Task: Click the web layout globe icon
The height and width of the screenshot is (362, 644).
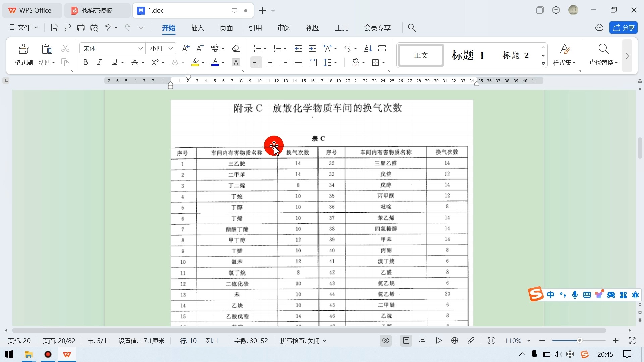Action: point(455,341)
